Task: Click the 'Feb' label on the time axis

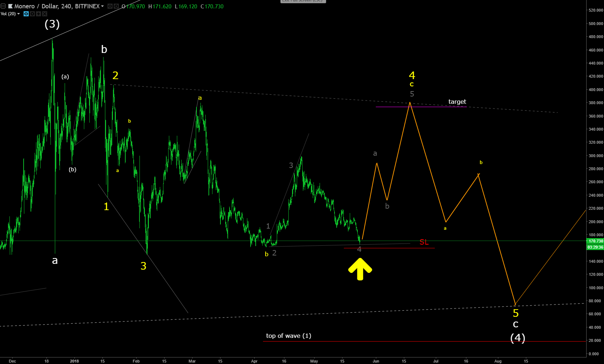Action: click(136, 361)
